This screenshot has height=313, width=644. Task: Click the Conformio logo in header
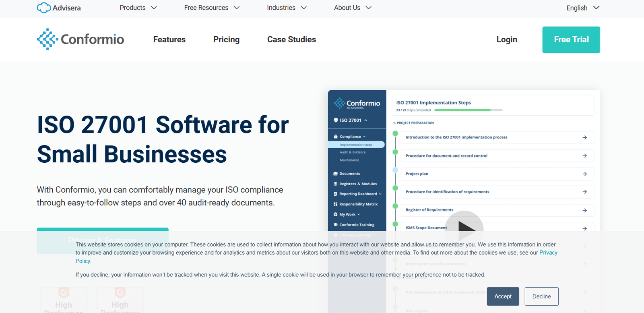(80, 39)
